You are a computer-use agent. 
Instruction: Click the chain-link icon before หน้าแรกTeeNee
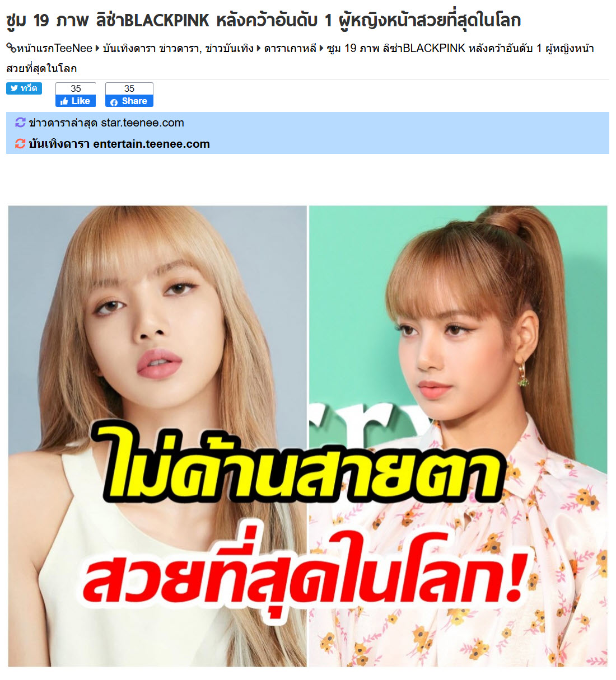pyautogui.click(x=11, y=49)
